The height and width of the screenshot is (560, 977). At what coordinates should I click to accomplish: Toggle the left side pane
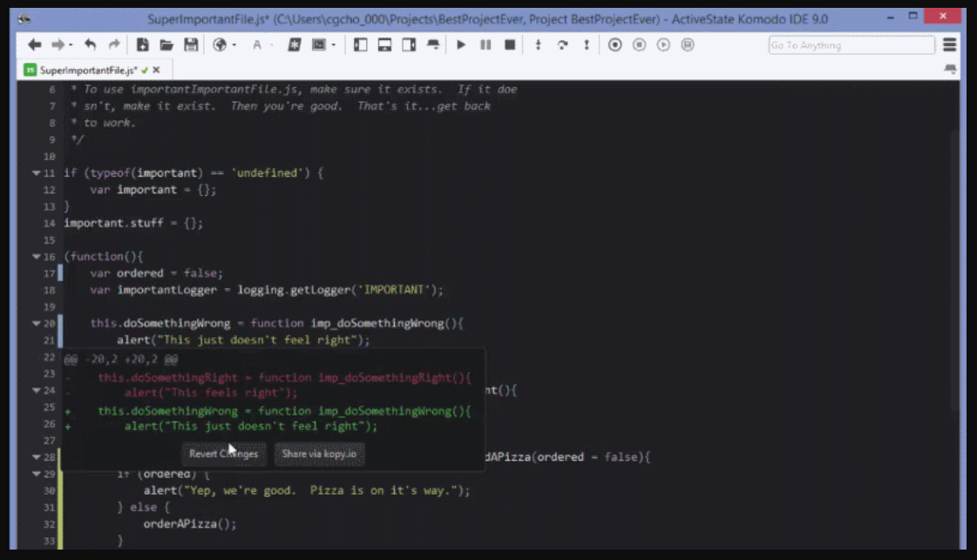coord(361,45)
